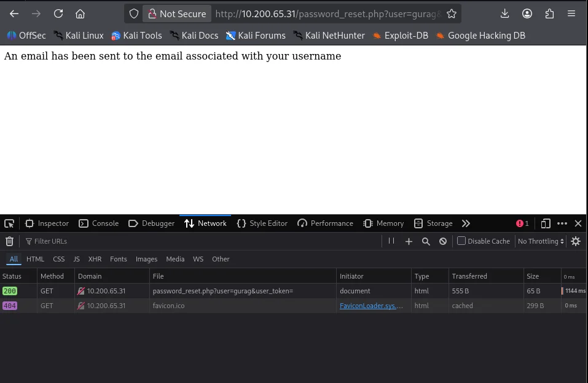Image resolution: width=588 pixels, height=383 pixels.
Task: Open network search magnifier icon
Action: [426, 241]
